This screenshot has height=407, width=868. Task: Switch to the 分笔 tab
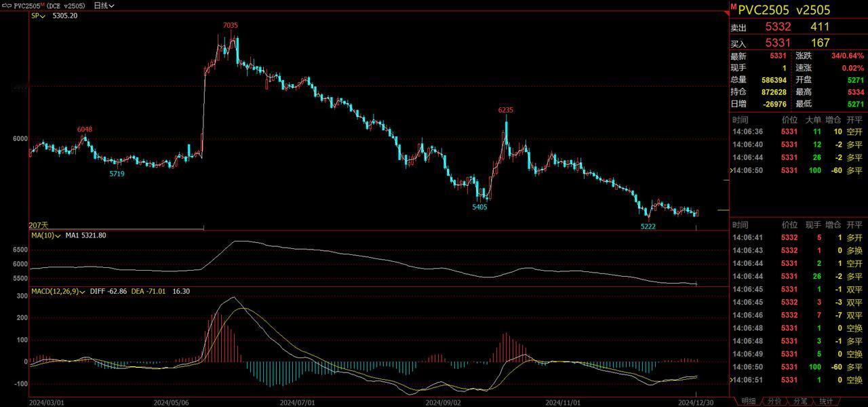click(x=800, y=402)
